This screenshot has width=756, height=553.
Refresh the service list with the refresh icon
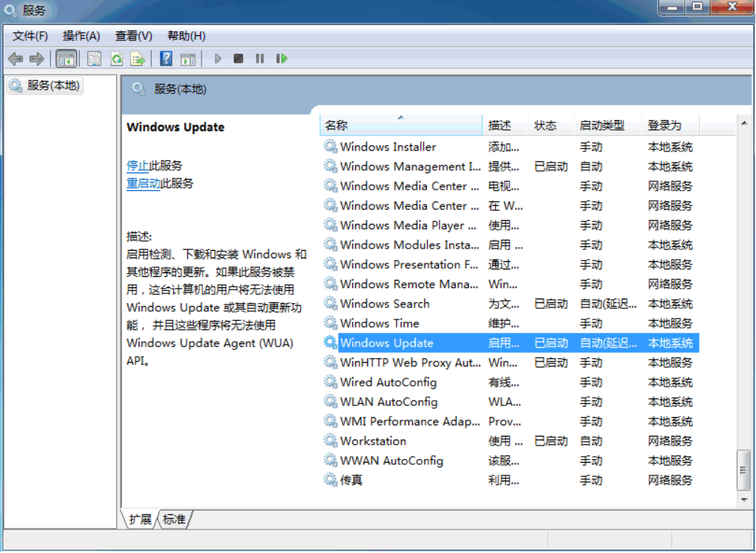click(117, 58)
